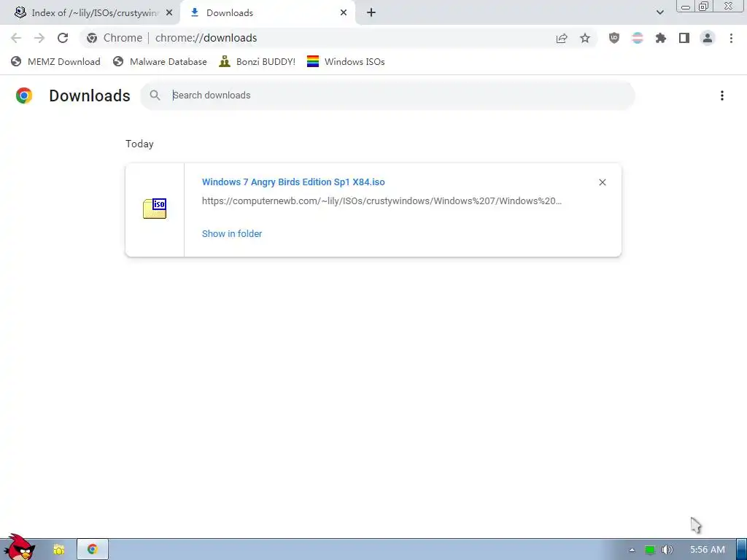Click the Chrome logo beside Downloads

point(24,96)
